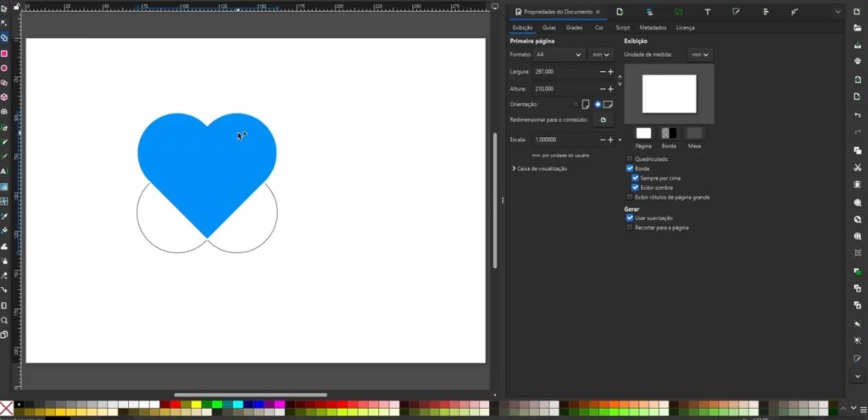Toggle the Usar suavização checkbox
This screenshot has width=868, height=420.
629,218
